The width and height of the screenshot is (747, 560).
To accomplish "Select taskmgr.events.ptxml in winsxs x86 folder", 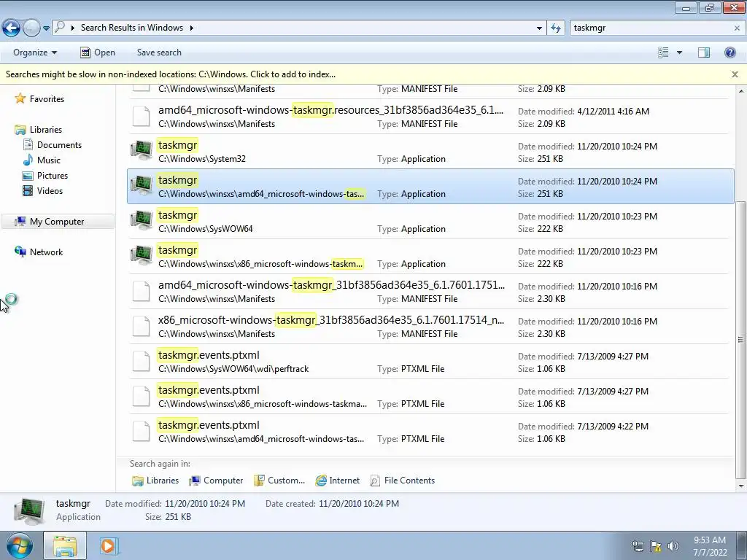I will tap(430, 396).
